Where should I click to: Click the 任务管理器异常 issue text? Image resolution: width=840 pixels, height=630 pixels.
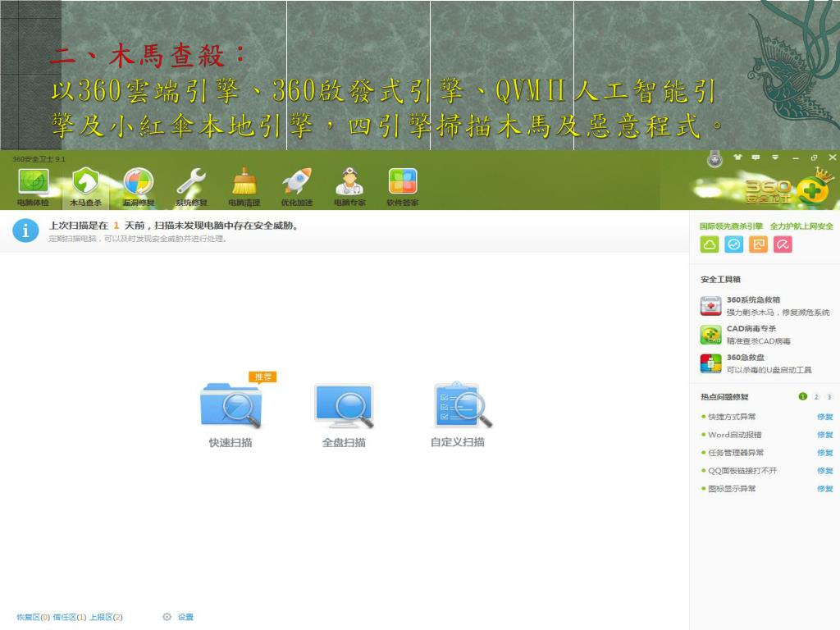(x=736, y=453)
